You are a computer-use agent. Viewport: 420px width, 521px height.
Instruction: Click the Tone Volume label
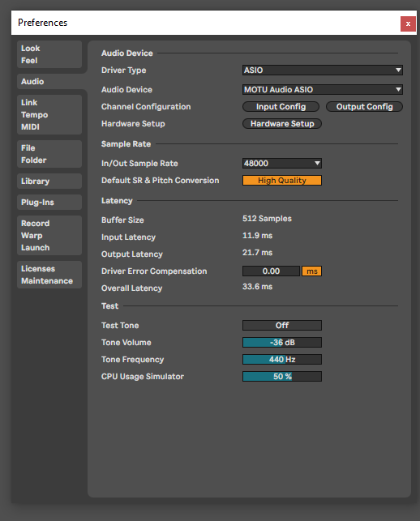[x=126, y=342]
